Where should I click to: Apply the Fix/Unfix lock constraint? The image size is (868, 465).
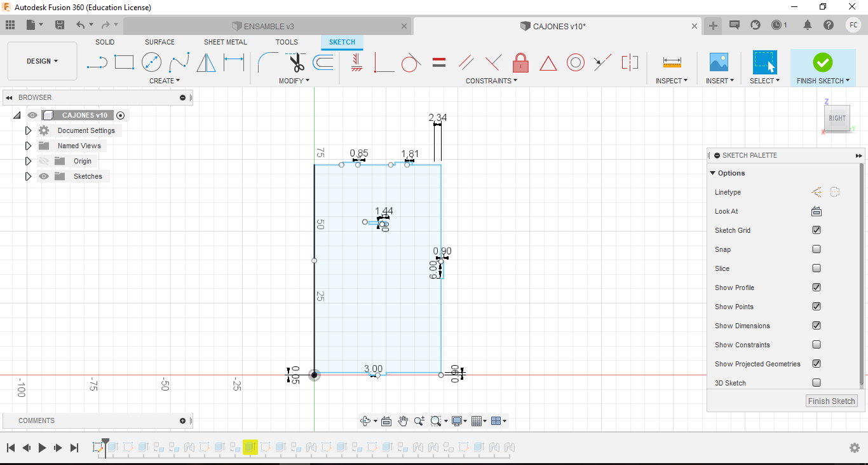coord(520,62)
